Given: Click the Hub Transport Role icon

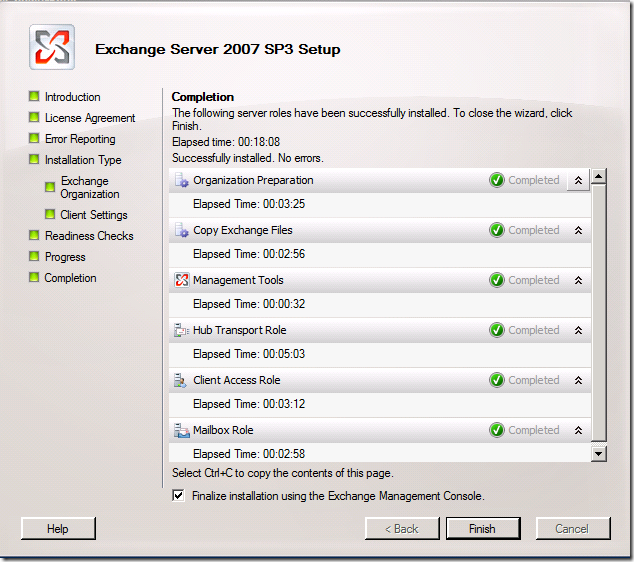Looking at the screenshot, I should tap(182, 330).
